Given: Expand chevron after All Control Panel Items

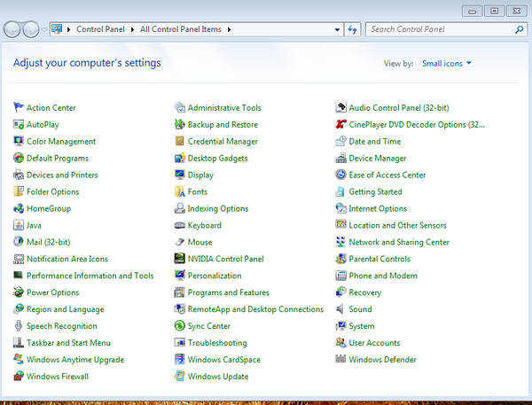Looking at the screenshot, I should [230, 29].
